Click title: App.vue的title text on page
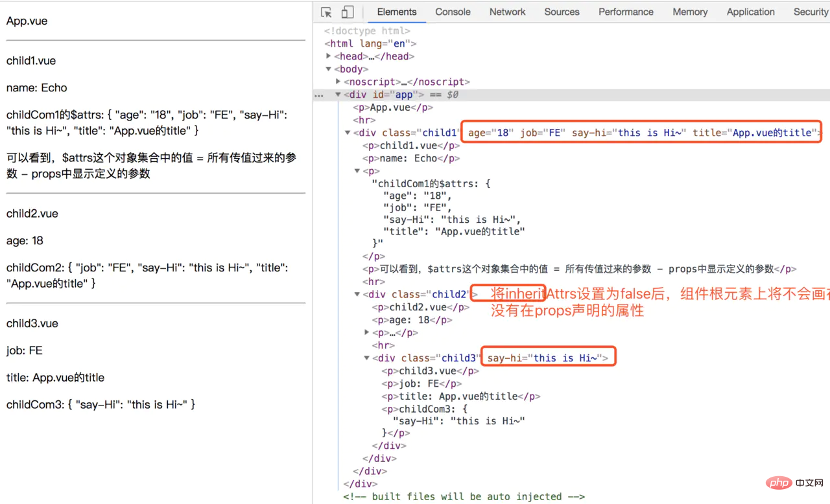 56,378
